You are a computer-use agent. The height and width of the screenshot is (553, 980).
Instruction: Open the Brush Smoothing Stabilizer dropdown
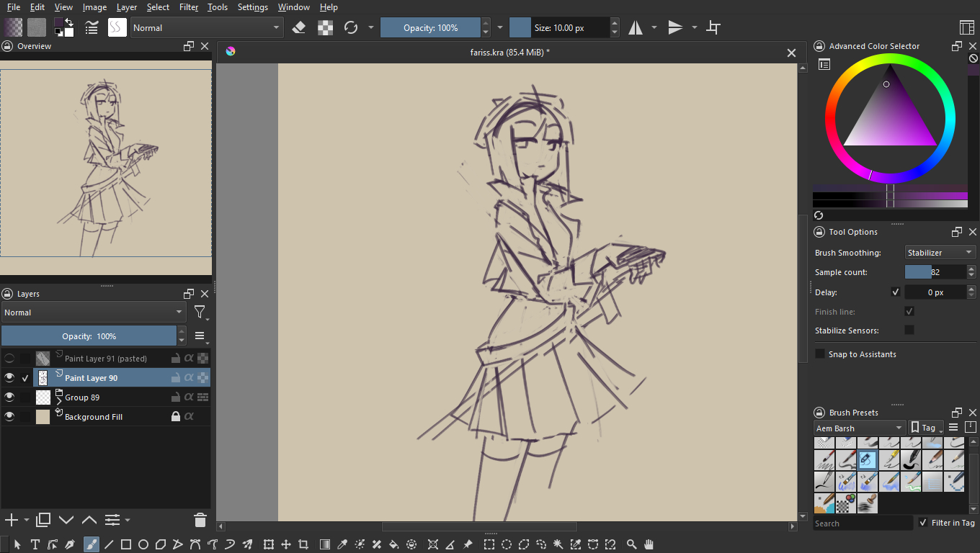point(940,253)
